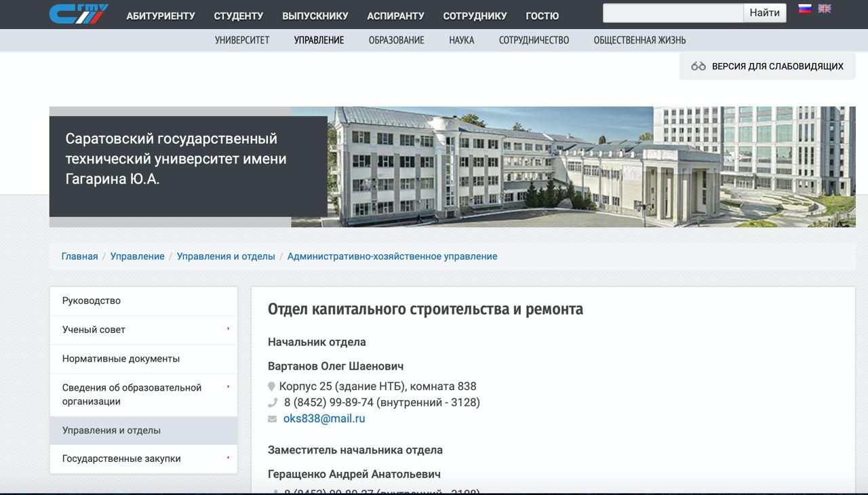
Task: Switch site language to Russian flag
Action: (x=805, y=9)
